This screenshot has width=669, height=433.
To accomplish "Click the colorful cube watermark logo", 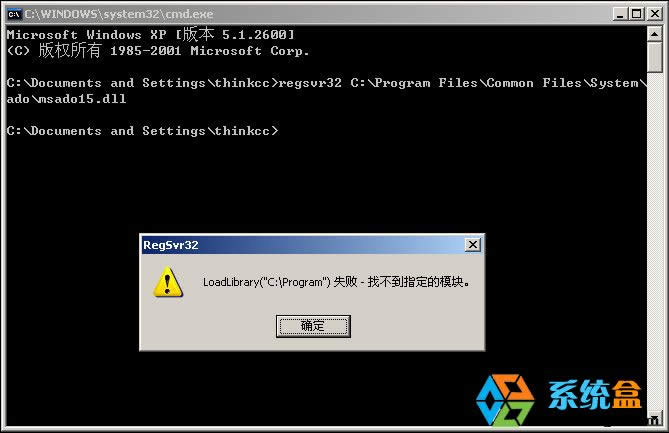I will point(506,400).
